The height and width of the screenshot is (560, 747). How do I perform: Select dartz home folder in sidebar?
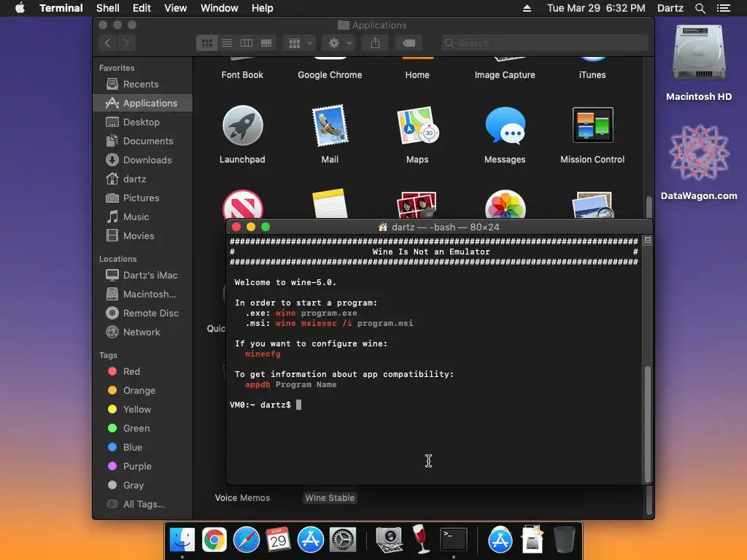pyautogui.click(x=142, y=179)
